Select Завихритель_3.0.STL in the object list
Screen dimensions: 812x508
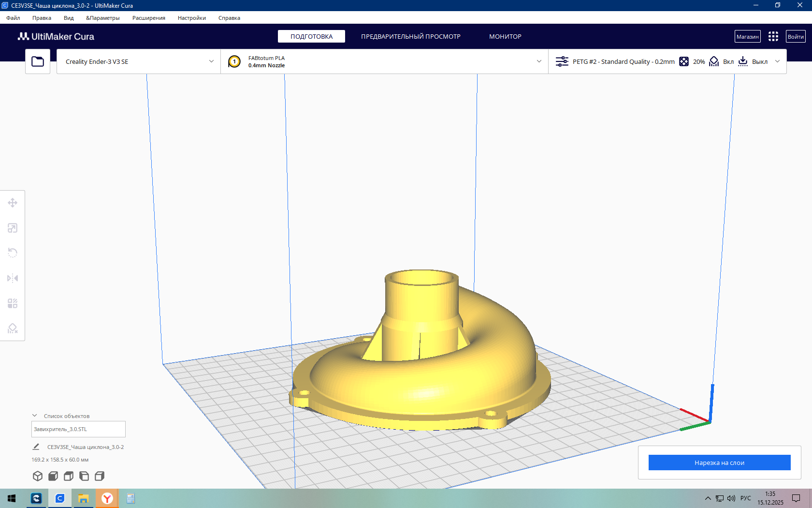click(x=78, y=429)
